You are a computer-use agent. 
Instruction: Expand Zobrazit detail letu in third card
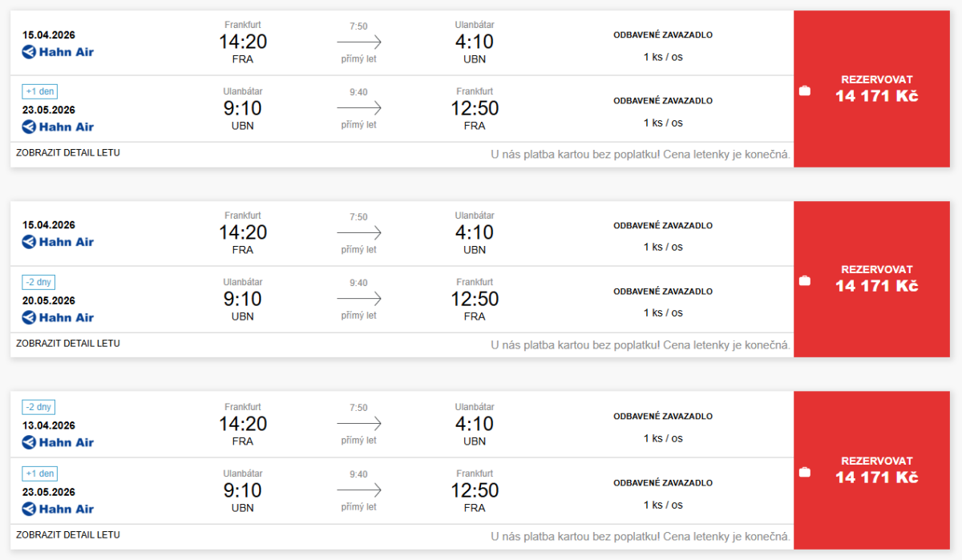coord(68,534)
